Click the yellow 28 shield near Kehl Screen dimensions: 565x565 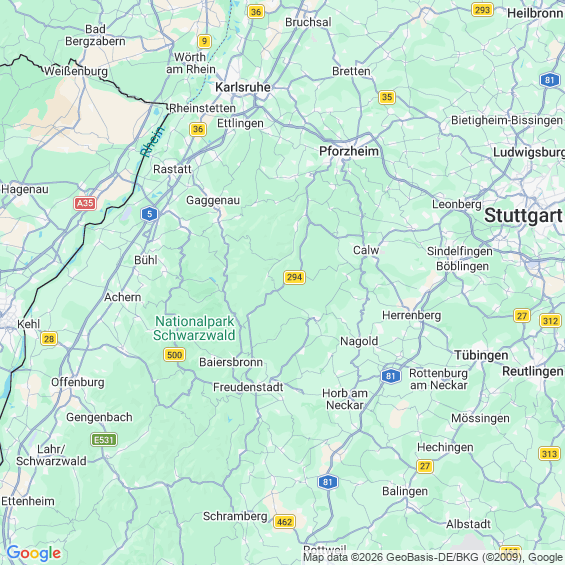pyautogui.click(x=49, y=339)
